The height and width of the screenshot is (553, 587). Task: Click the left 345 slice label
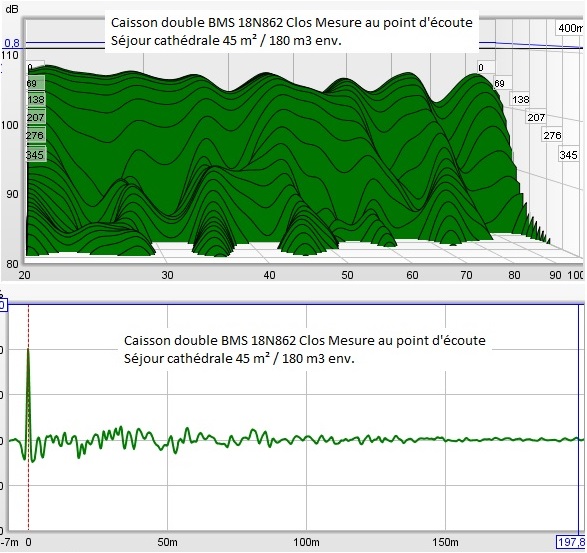35,154
